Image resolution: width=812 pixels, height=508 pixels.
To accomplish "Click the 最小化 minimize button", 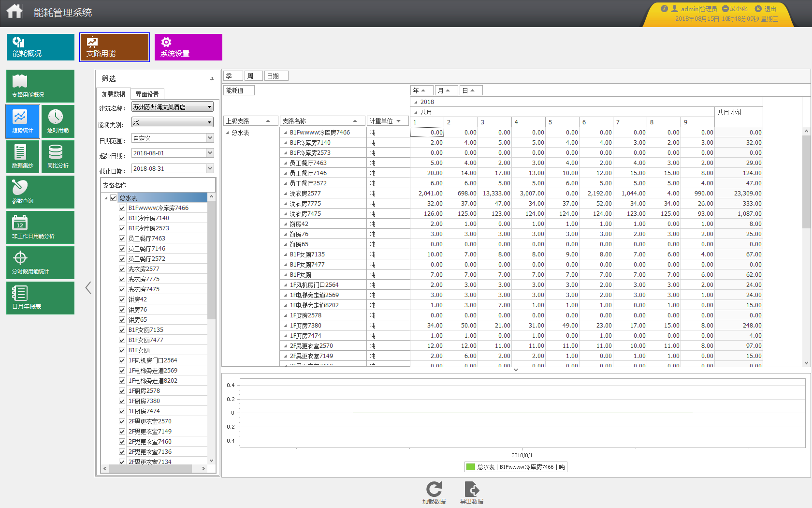I will pyautogui.click(x=735, y=9).
